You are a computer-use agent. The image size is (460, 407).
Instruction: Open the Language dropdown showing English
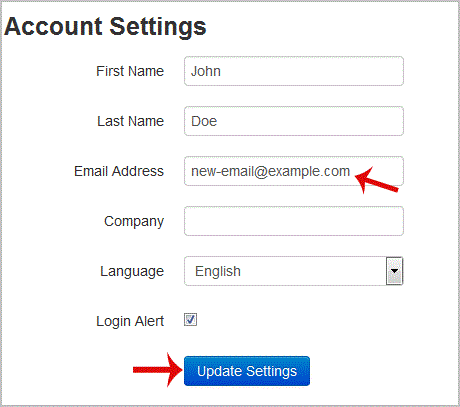pyautogui.click(x=294, y=271)
